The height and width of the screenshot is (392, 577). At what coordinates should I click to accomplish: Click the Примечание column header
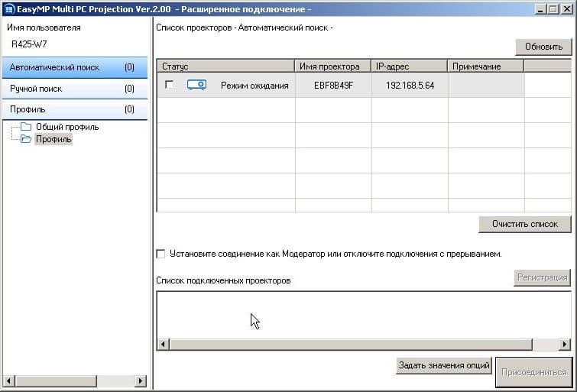(486, 66)
